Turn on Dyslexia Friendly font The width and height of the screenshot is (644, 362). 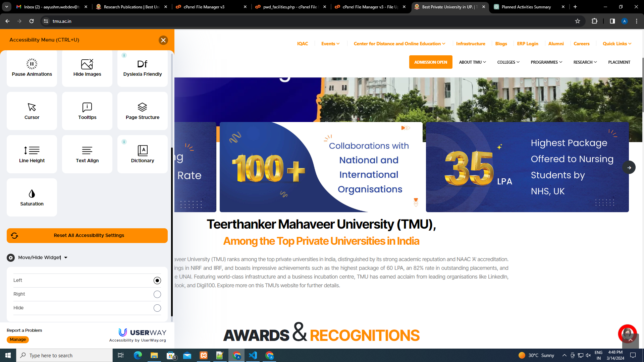[142, 68]
